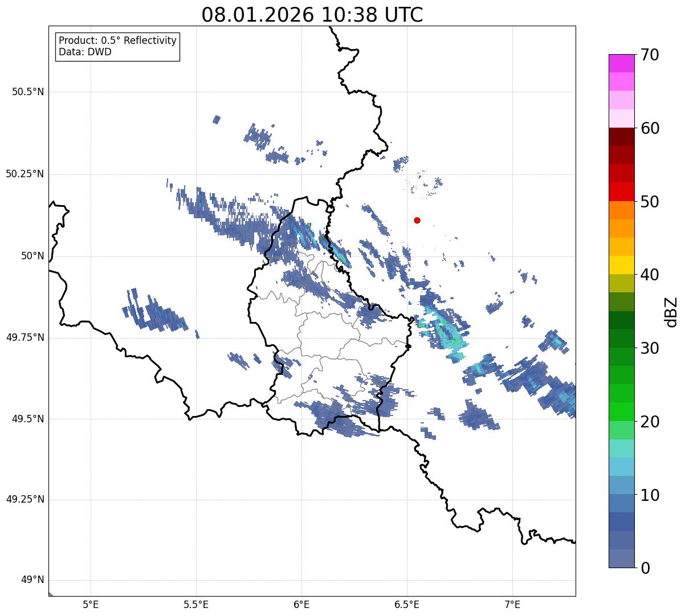Viewport: 685px width, 616px height.
Task: Click the colorbar tick label '20'
Action: (650, 422)
